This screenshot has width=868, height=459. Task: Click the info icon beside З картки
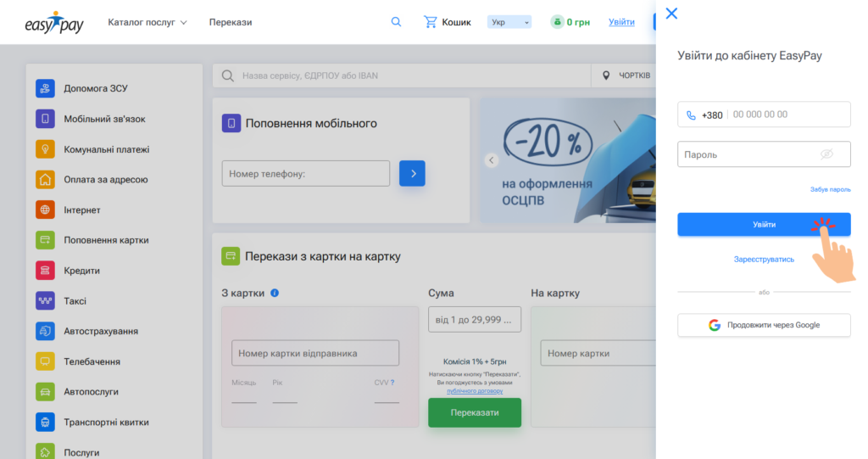(275, 293)
